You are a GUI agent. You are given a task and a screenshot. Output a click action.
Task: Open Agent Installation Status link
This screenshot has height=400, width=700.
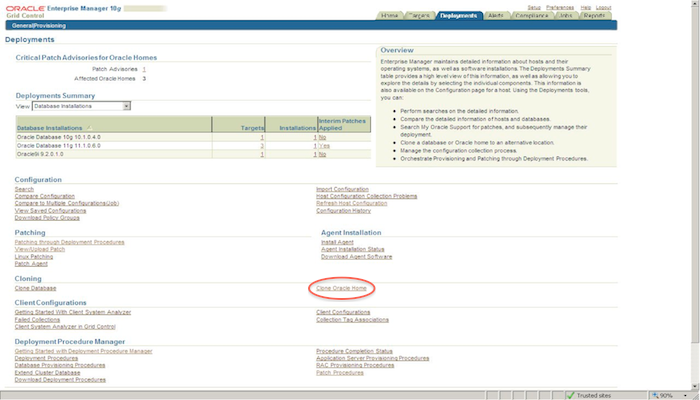(353, 250)
